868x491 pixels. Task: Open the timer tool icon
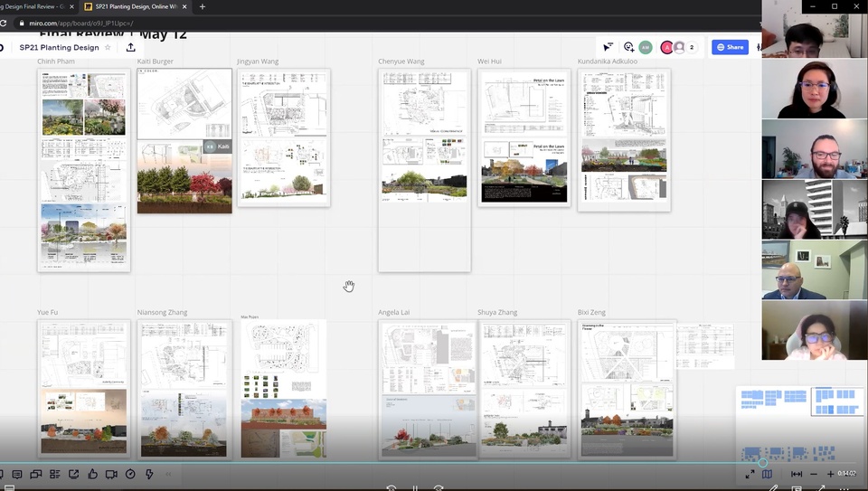[130, 475]
